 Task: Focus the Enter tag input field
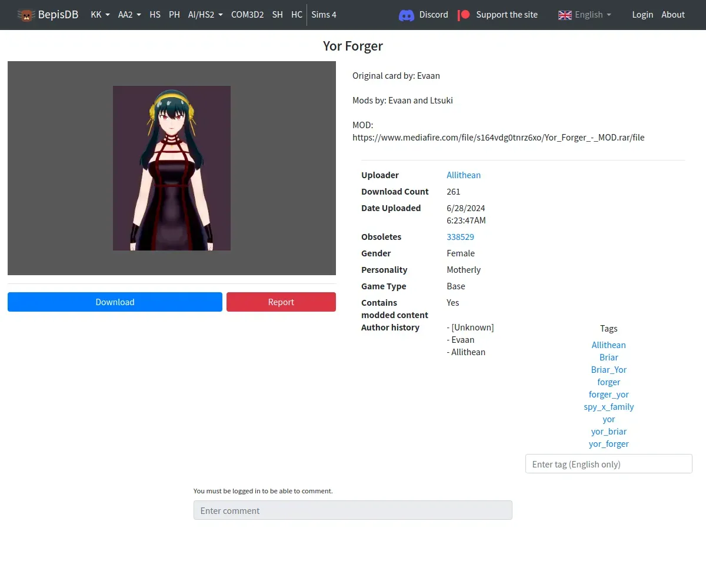[x=609, y=464]
